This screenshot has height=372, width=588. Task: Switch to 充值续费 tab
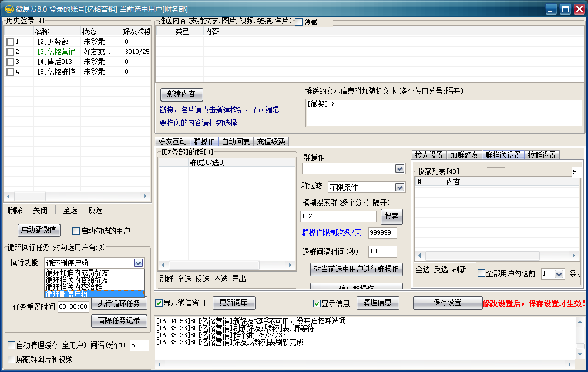pos(271,141)
